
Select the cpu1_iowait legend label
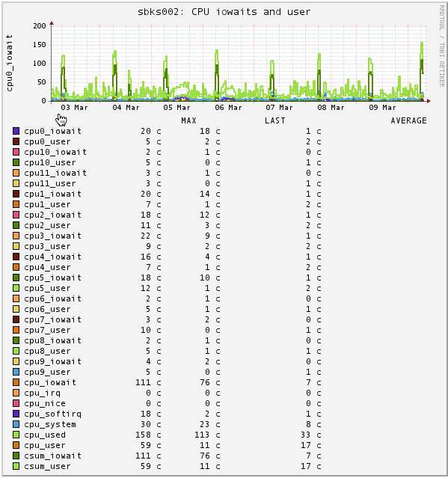(x=52, y=194)
